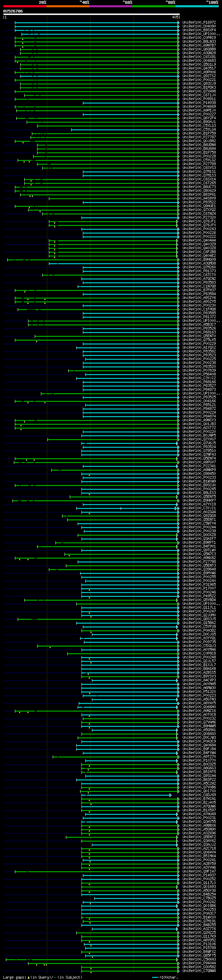The width and height of the screenshot is (222, 980).
Task: Open hit UniRef100_P14938
Action: [x=199, y=103]
